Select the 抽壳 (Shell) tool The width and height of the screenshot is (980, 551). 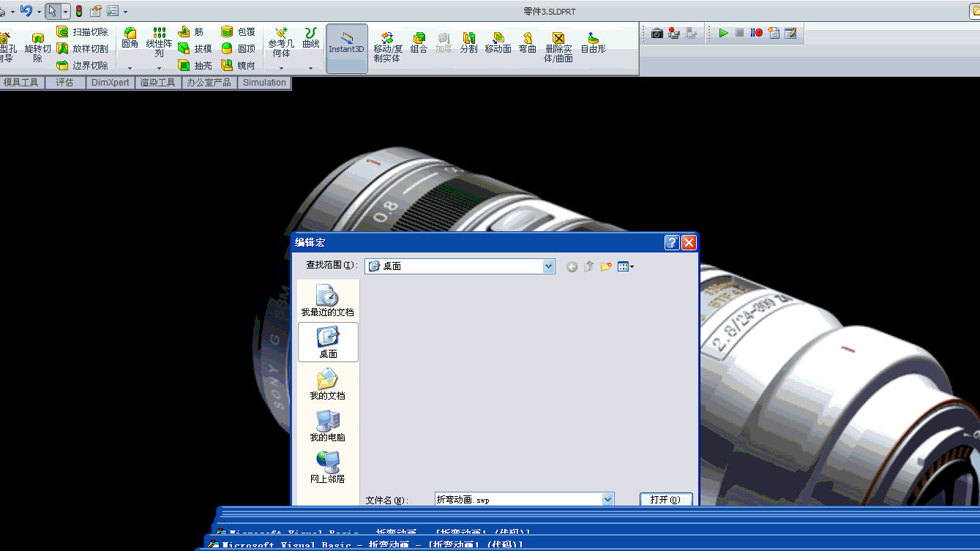pos(195,66)
